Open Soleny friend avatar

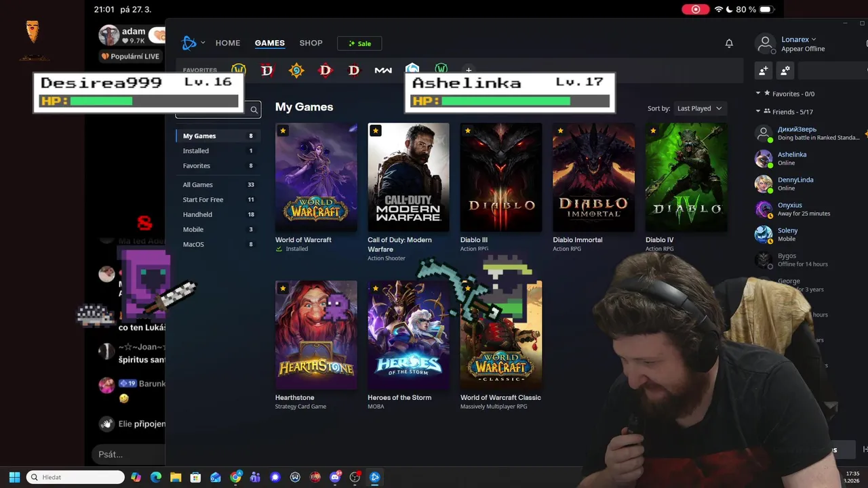(x=764, y=235)
